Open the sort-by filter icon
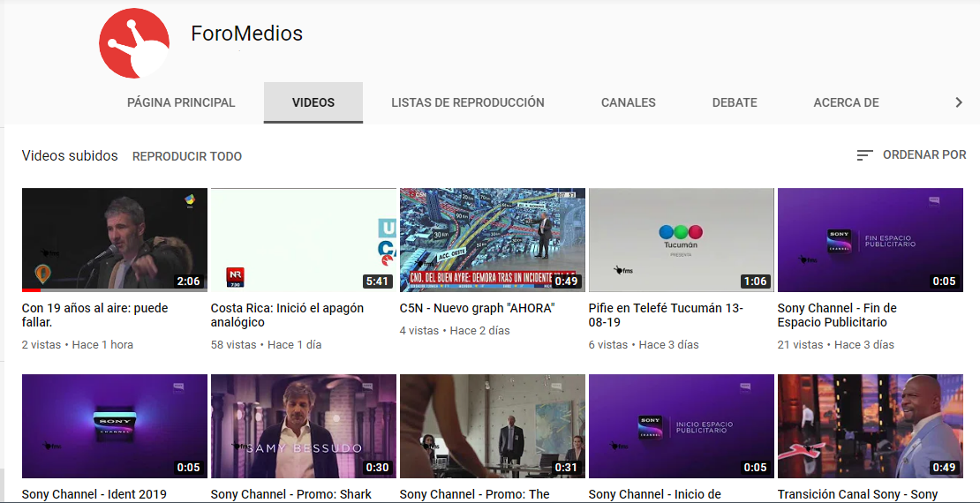The image size is (980, 503). pos(865,155)
